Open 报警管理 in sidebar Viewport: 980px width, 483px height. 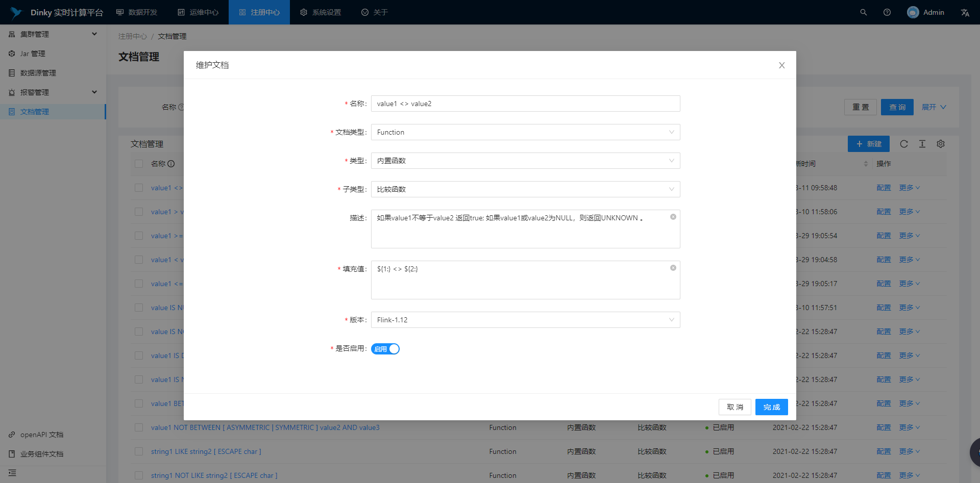tap(53, 92)
